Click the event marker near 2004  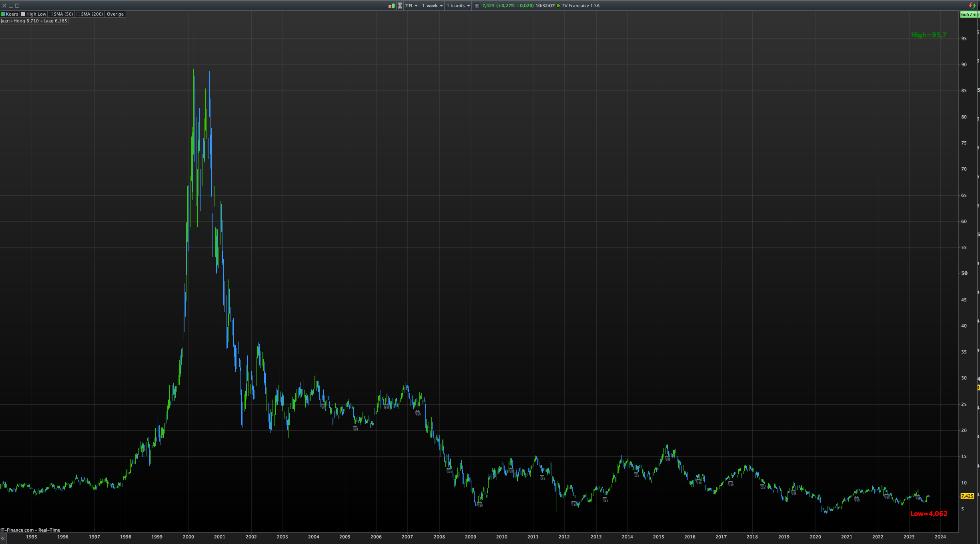tap(323, 406)
